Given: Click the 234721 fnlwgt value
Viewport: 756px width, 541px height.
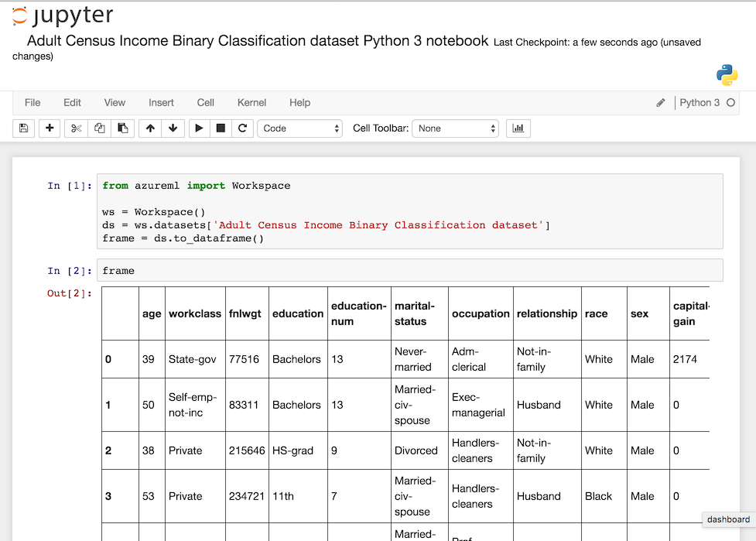Looking at the screenshot, I should (247, 496).
